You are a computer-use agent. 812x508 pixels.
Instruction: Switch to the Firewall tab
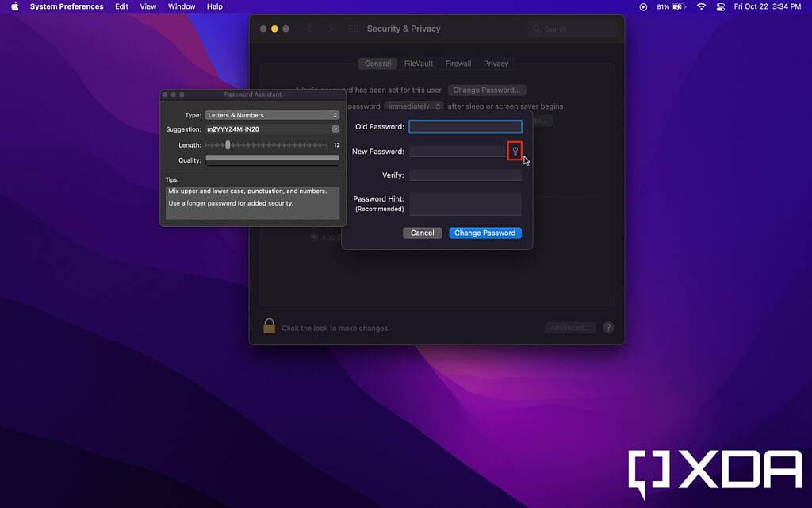(x=458, y=63)
